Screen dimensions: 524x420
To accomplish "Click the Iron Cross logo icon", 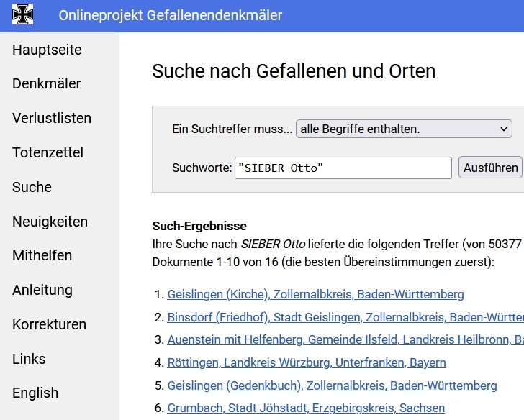I will [23, 15].
